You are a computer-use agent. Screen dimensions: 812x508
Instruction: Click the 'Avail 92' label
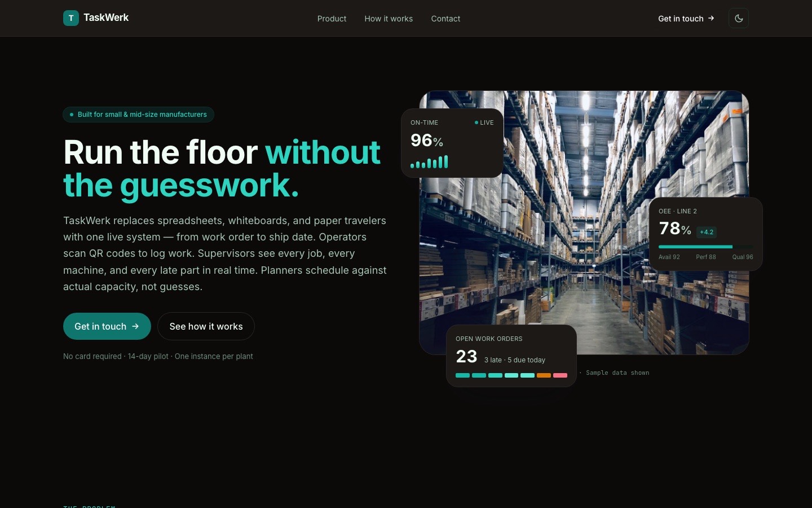[x=669, y=257]
